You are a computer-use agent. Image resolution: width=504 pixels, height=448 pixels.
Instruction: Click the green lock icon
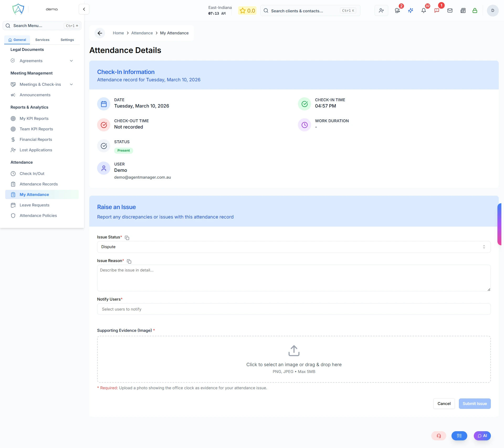click(x=475, y=10)
